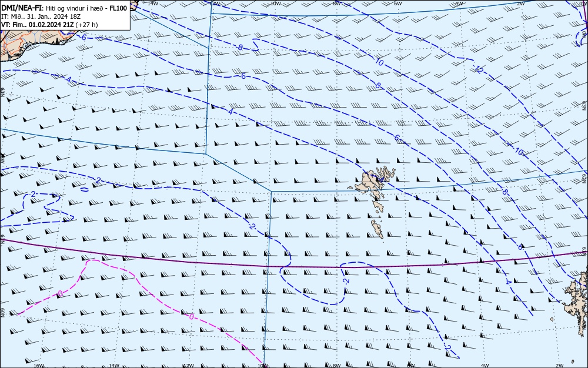Click the "01.02.2024 21Z" valid time
588x368 pixels.
tap(51, 25)
